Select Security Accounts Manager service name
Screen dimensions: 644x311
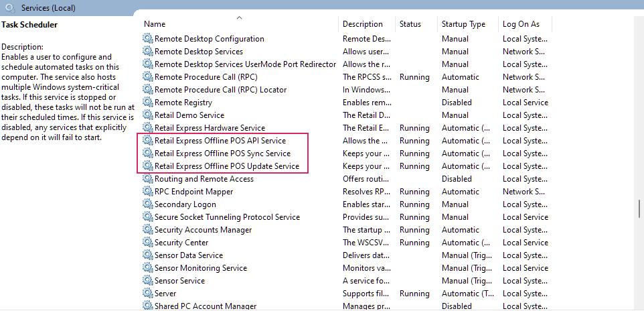click(204, 230)
